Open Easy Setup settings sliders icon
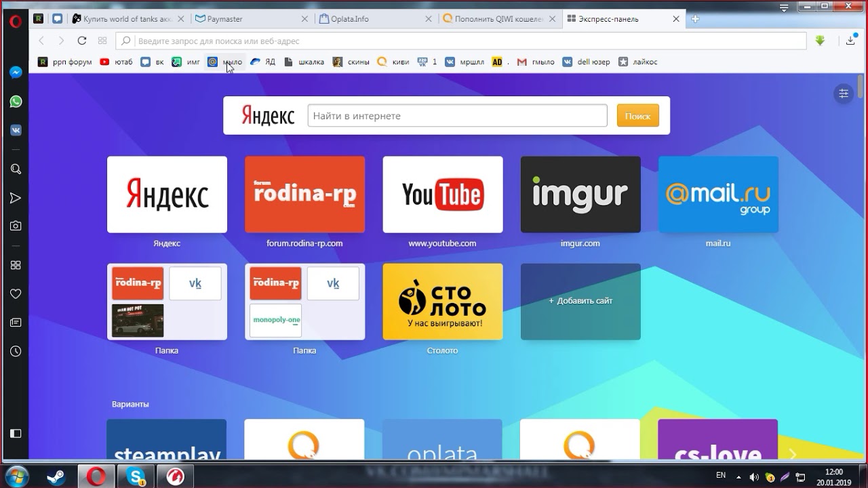868x488 pixels. click(844, 94)
